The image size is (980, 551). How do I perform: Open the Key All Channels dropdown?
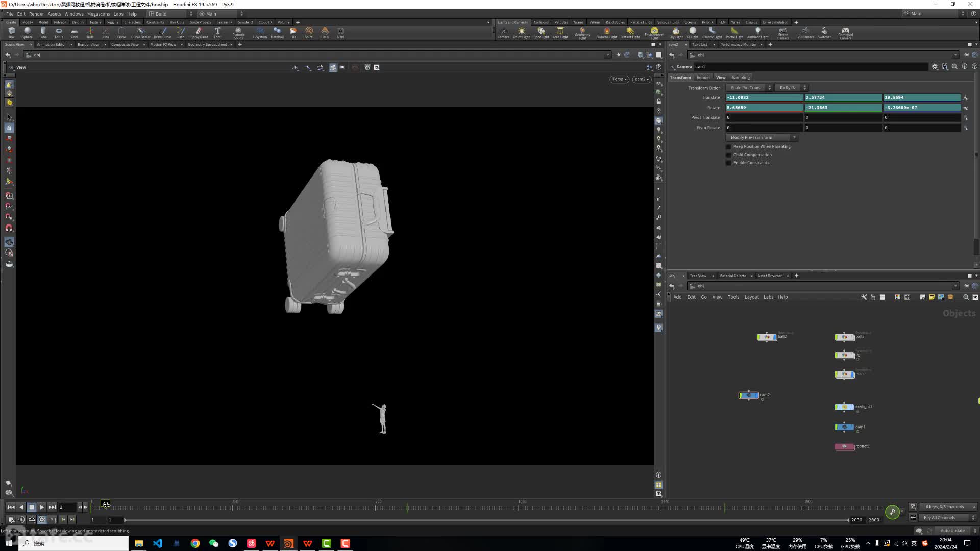coord(948,518)
